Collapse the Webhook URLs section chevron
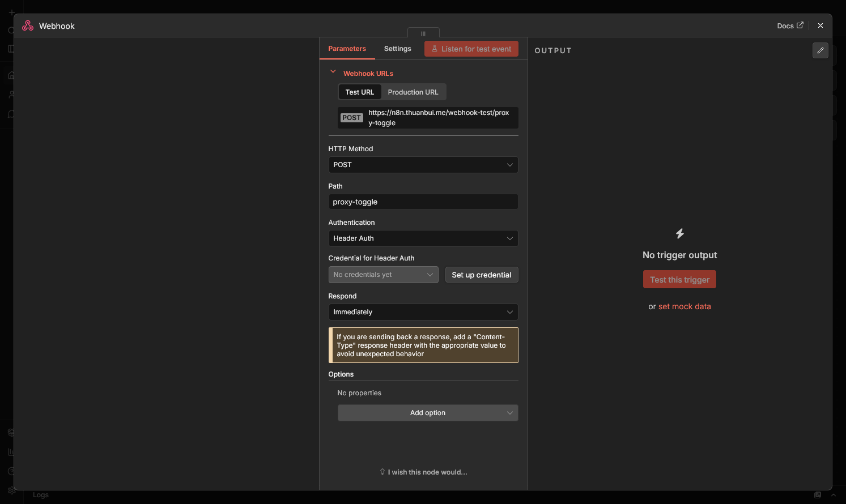 pyautogui.click(x=333, y=72)
